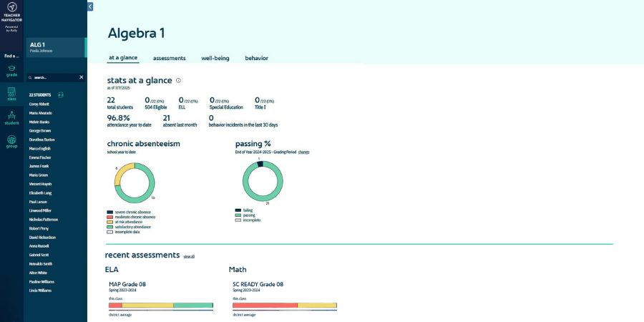The image size is (644, 322).
Task: Select the class navigation icon
Action: click(x=11, y=94)
